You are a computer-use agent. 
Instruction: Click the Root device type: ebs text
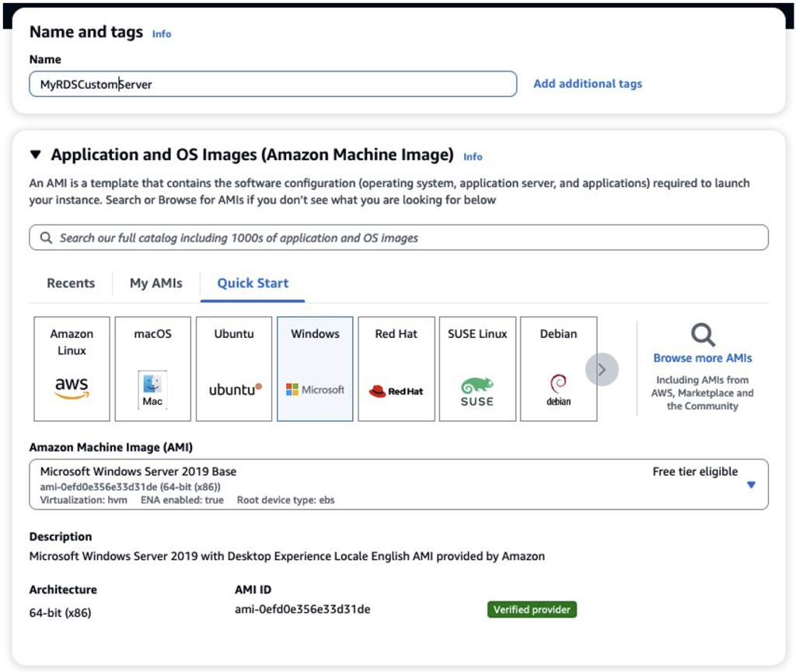(286, 500)
